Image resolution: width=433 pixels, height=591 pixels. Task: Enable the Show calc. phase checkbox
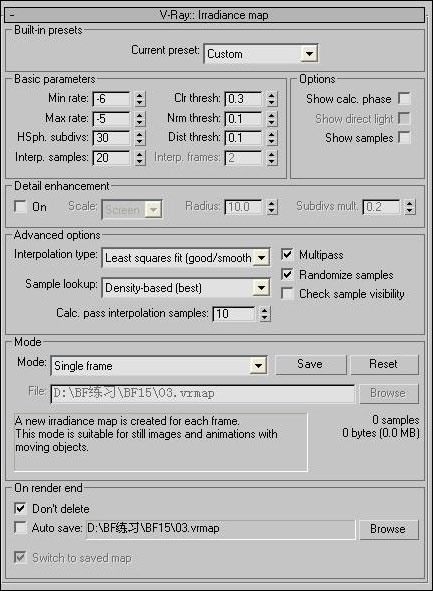(404, 99)
